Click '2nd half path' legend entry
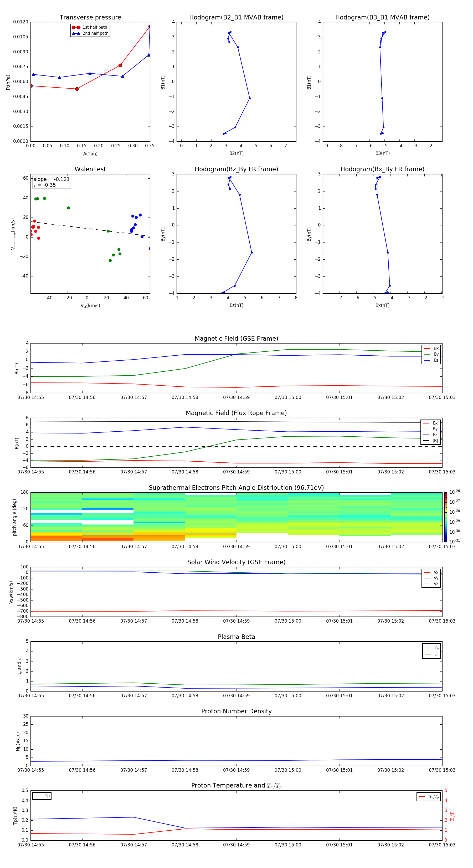 click(x=90, y=33)
